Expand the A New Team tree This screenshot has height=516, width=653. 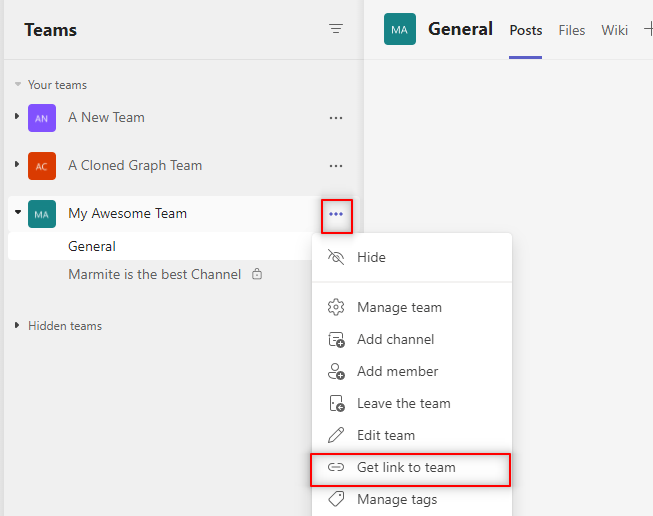[x=17, y=117]
